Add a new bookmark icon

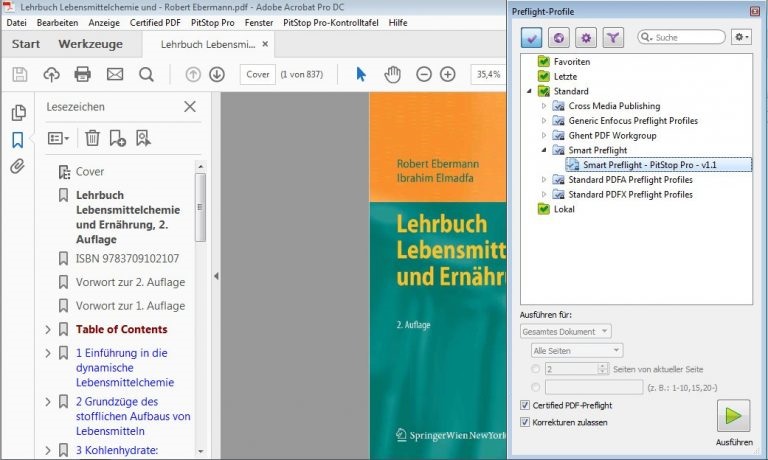(x=118, y=138)
